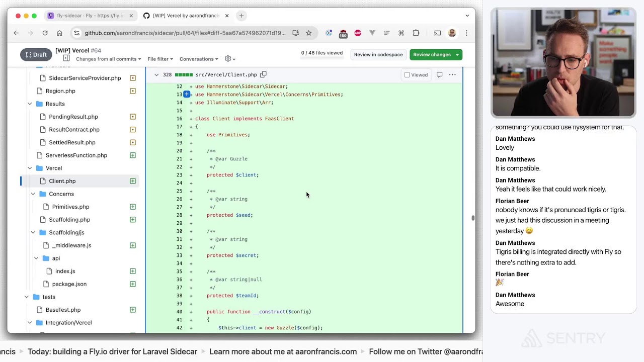Close the [WIP] Vercel tab
Screen dimensions: 644x362
pyautogui.click(x=227, y=16)
